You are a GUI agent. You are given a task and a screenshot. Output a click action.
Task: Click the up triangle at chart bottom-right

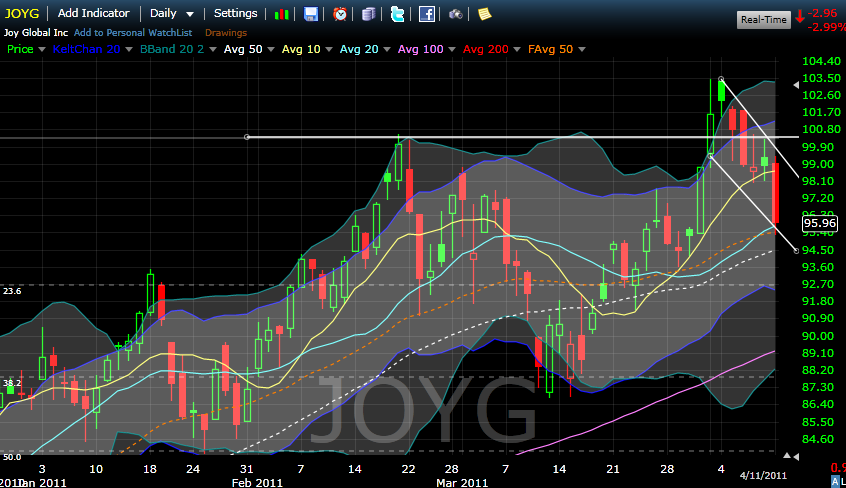pos(787,456)
